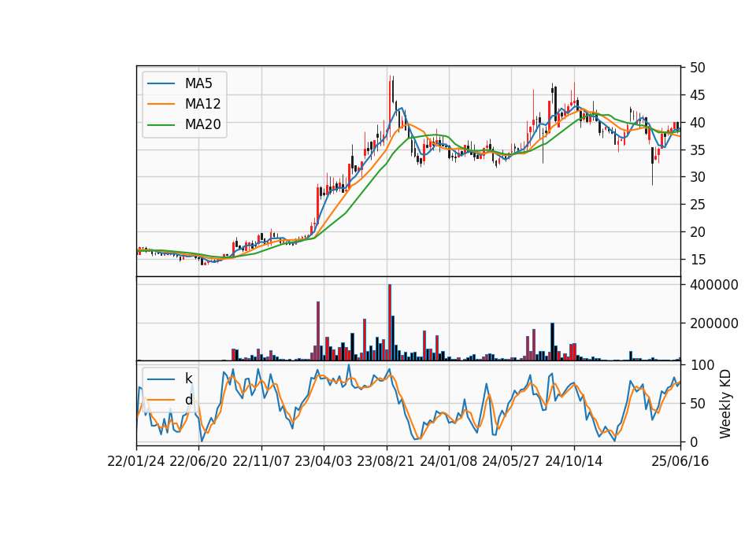Click the 25/06/16 date tick label

pyautogui.click(x=680, y=461)
